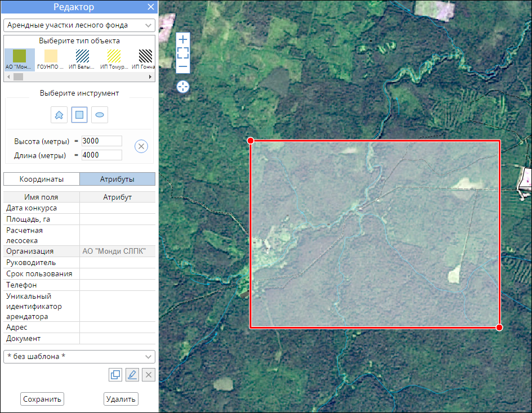Viewport: 532px width, 413px height.
Task: Select the rectangle drawing tool
Action: 79,115
